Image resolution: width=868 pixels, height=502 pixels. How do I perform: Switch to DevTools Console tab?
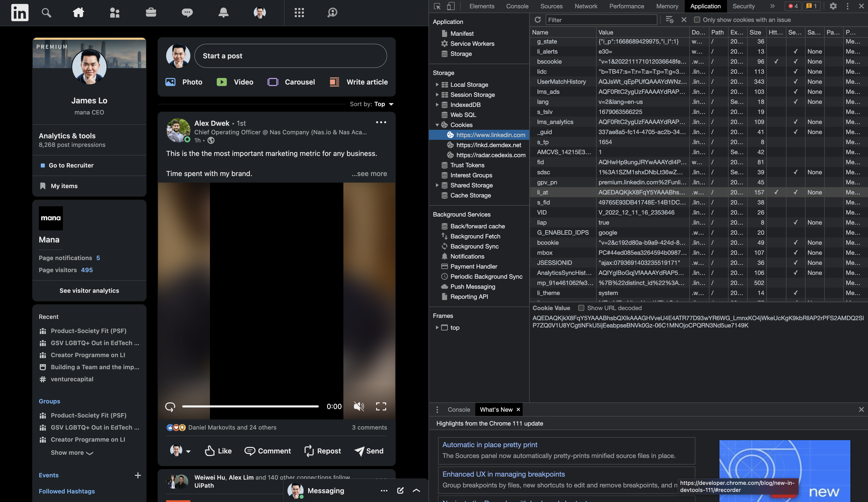pyautogui.click(x=517, y=6)
